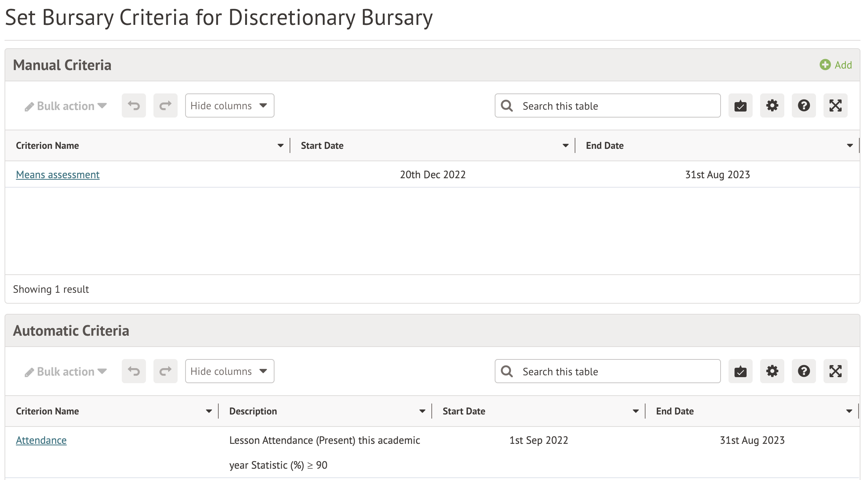
Task: Open Bulk action menu in Manual Criteria
Action: [66, 106]
